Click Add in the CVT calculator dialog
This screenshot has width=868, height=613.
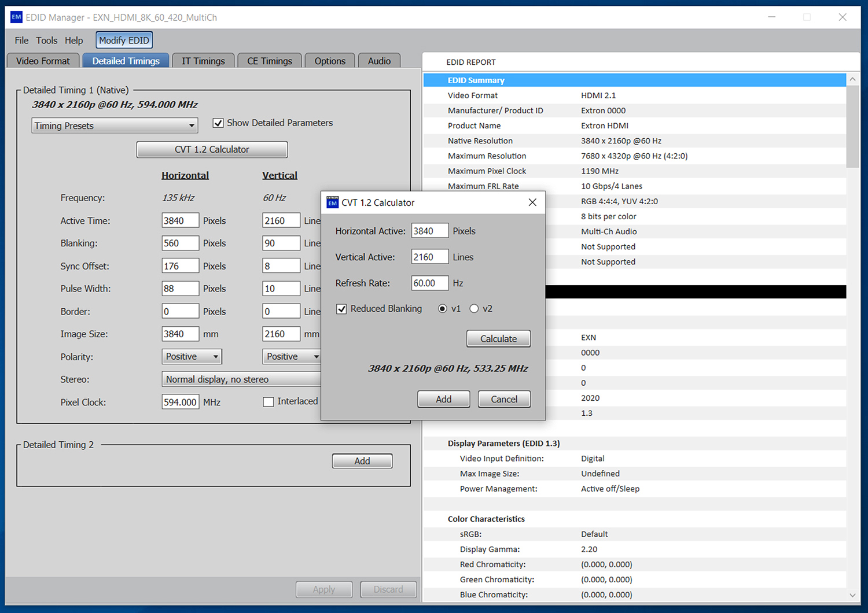[x=443, y=399]
